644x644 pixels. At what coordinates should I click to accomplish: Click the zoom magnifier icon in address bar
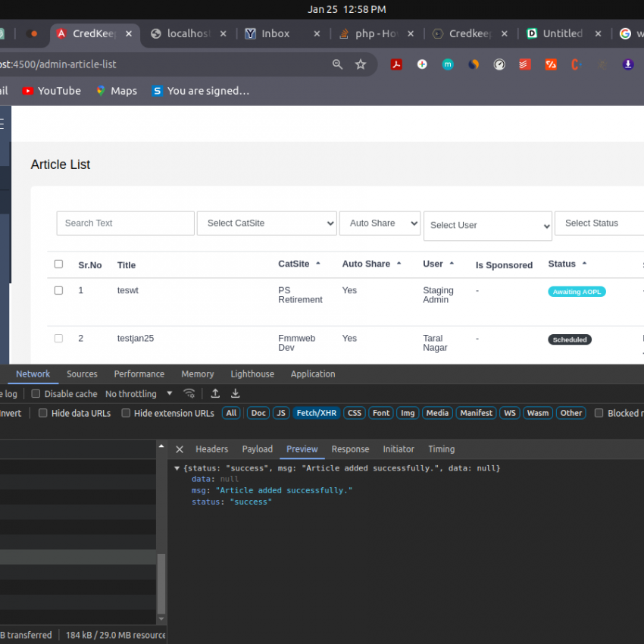pos(337,64)
